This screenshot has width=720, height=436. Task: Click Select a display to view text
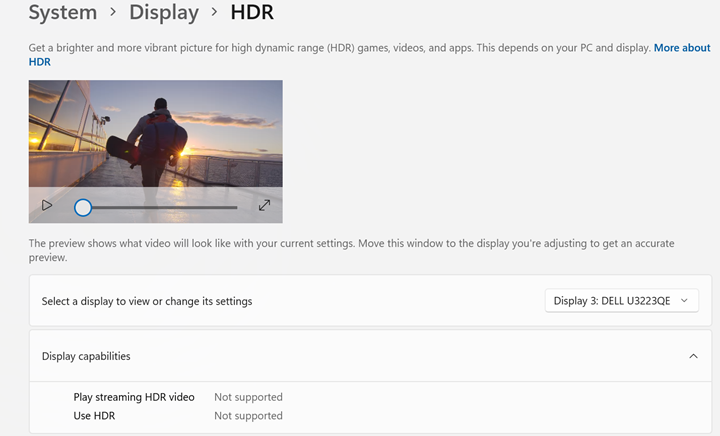147,301
